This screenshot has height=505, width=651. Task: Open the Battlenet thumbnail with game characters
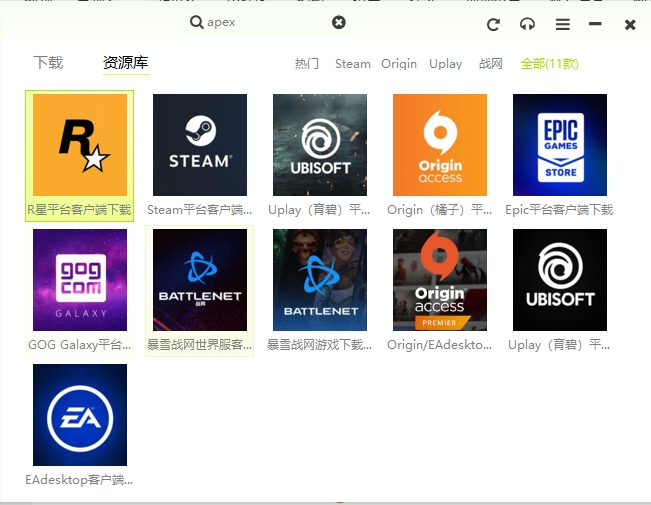tap(320, 280)
